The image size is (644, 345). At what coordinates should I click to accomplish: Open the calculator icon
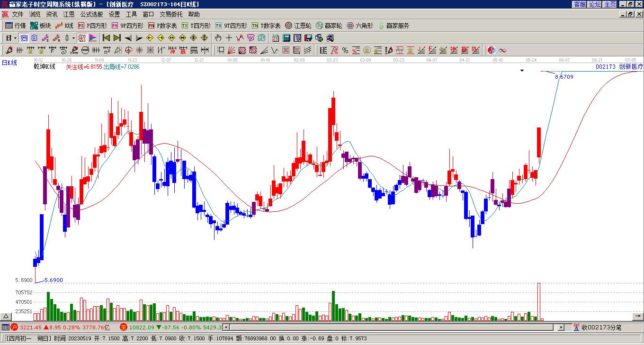(286, 38)
